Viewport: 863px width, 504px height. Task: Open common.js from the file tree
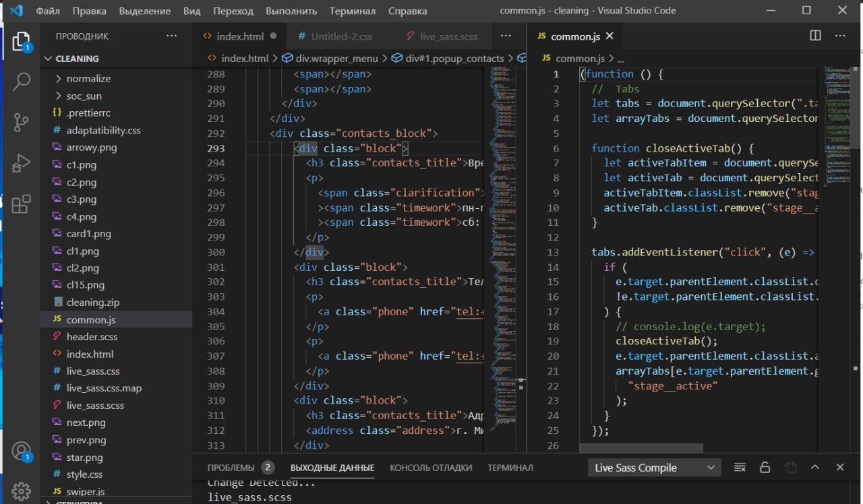coord(116,319)
